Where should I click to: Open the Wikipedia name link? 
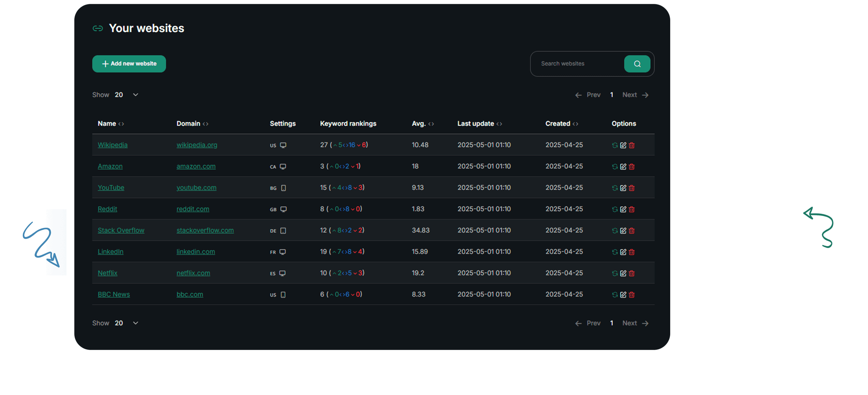tap(112, 145)
